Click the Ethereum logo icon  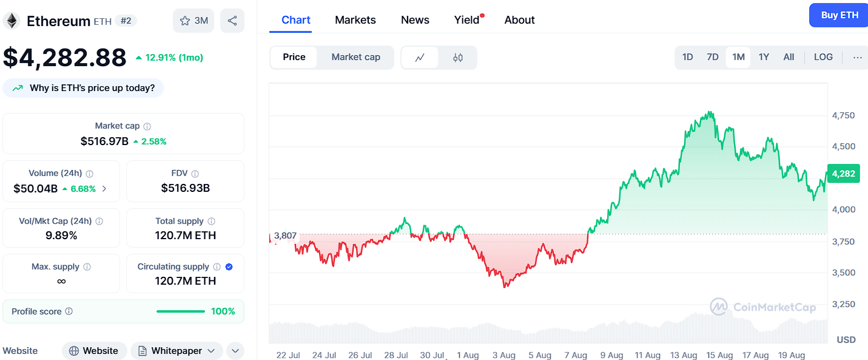coord(12,21)
